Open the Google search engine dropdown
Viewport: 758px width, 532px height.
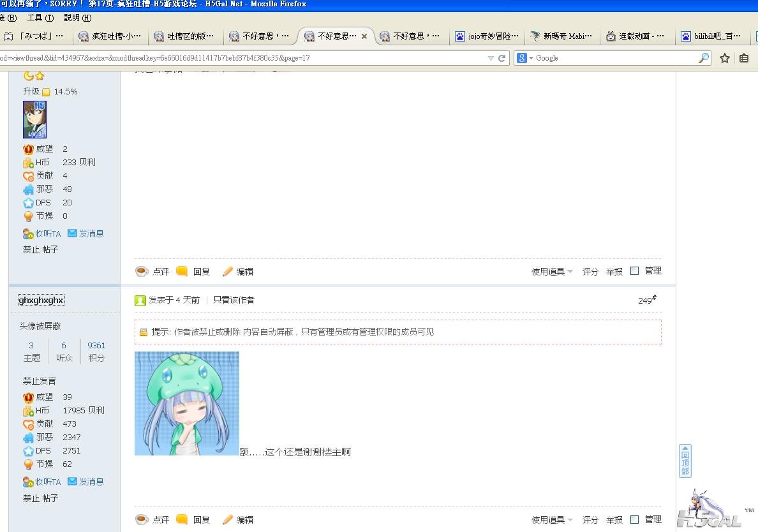[525, 58]
